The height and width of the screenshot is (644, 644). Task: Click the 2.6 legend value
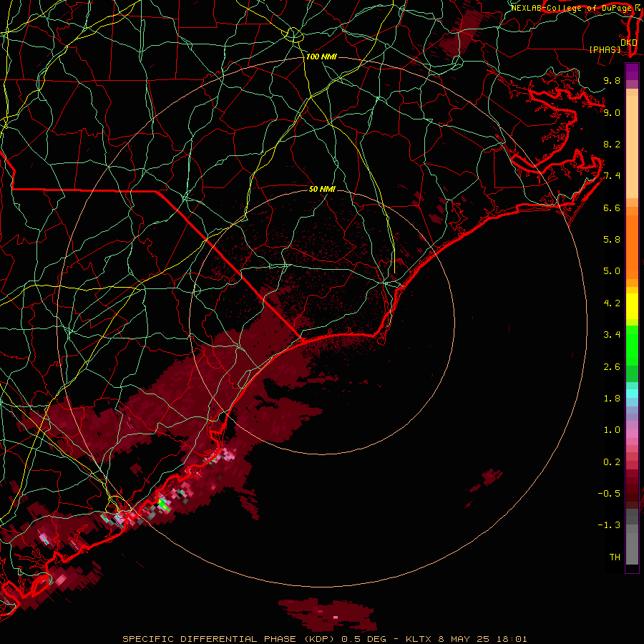pos(612,367)
